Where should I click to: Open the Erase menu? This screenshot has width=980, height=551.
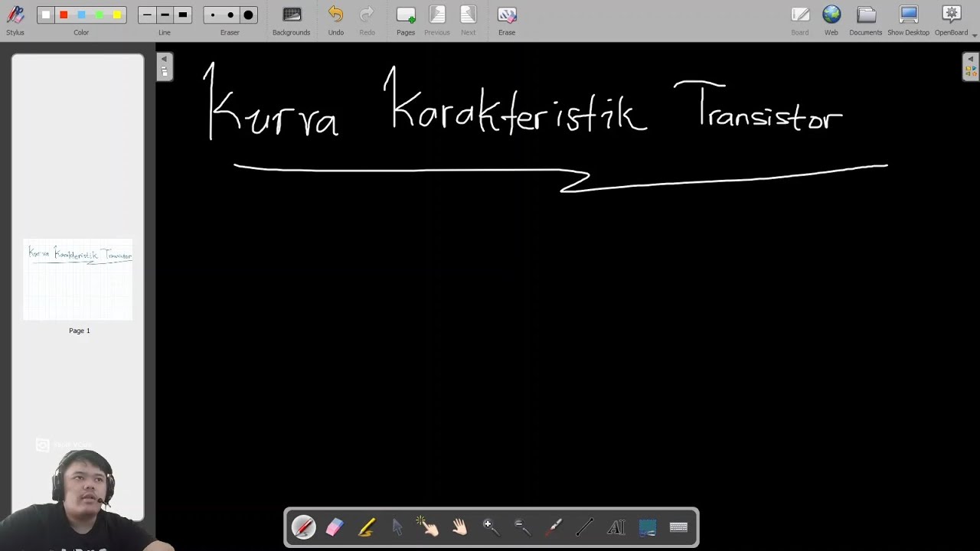507,21
